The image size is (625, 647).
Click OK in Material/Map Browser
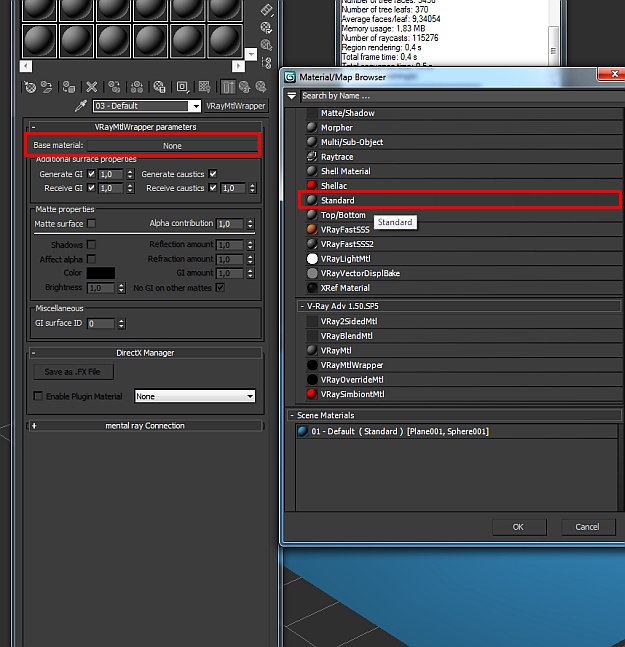[519, 527]
